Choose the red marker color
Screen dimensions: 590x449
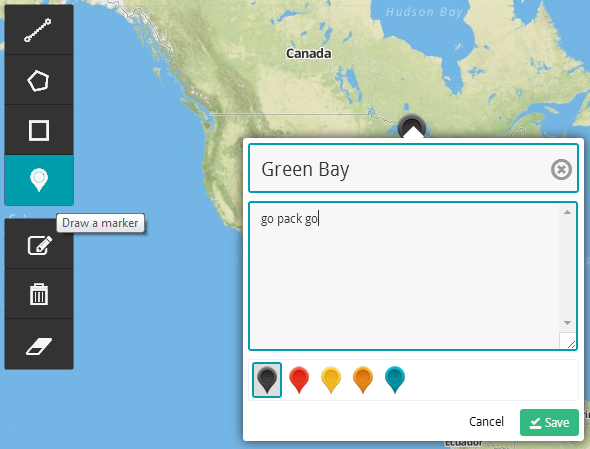299,380
